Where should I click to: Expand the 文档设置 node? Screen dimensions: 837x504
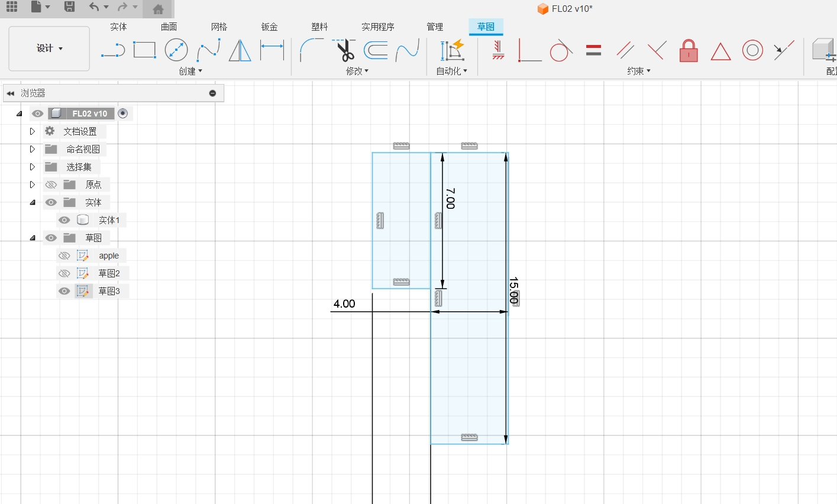tap(33, 131)
